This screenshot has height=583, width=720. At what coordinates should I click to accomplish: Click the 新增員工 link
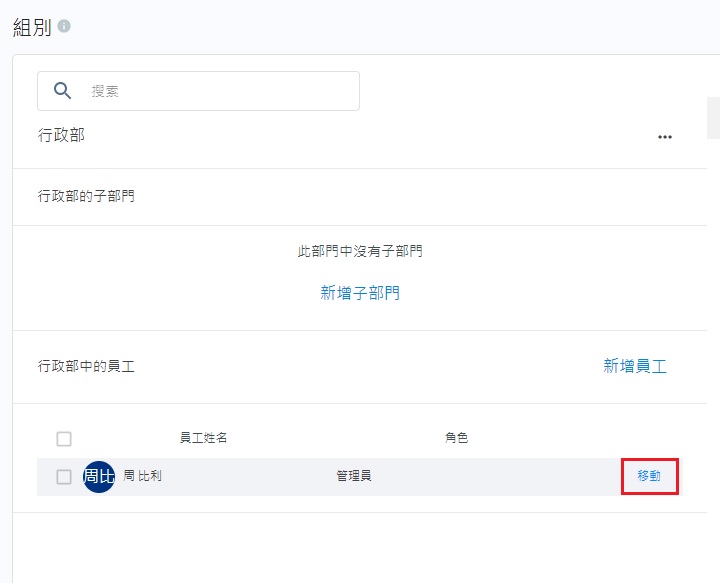coord(635,366)
